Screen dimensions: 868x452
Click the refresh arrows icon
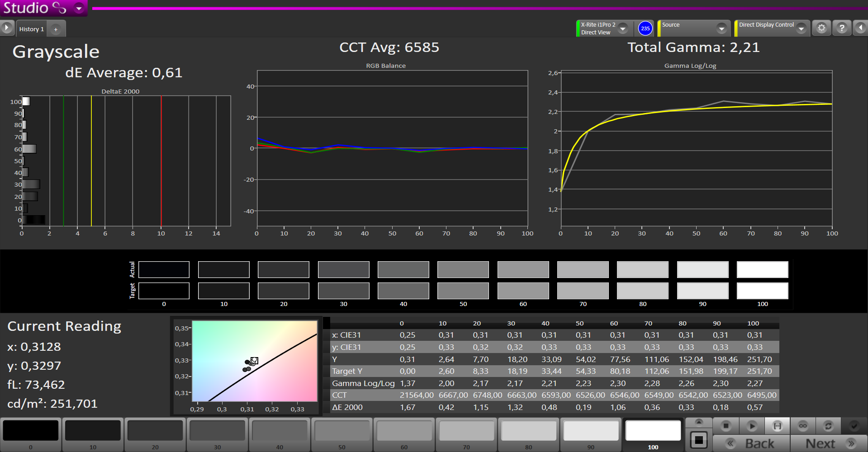tap(828, 426)
